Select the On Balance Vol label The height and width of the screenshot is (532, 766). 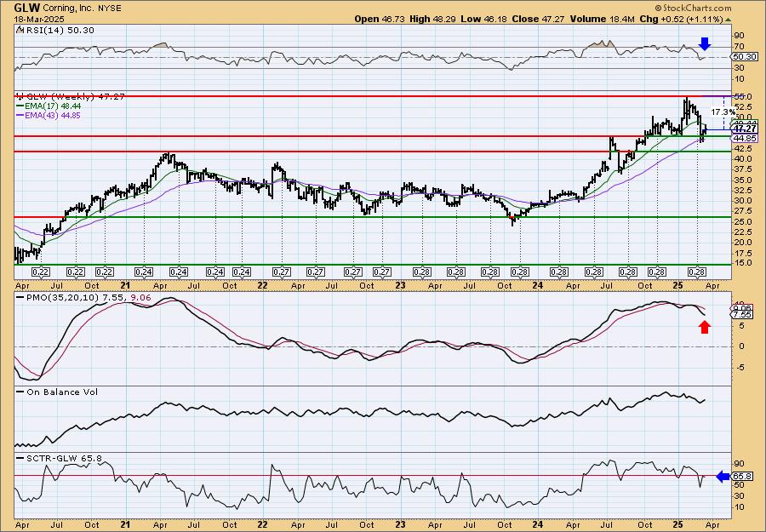coord(57,392)
